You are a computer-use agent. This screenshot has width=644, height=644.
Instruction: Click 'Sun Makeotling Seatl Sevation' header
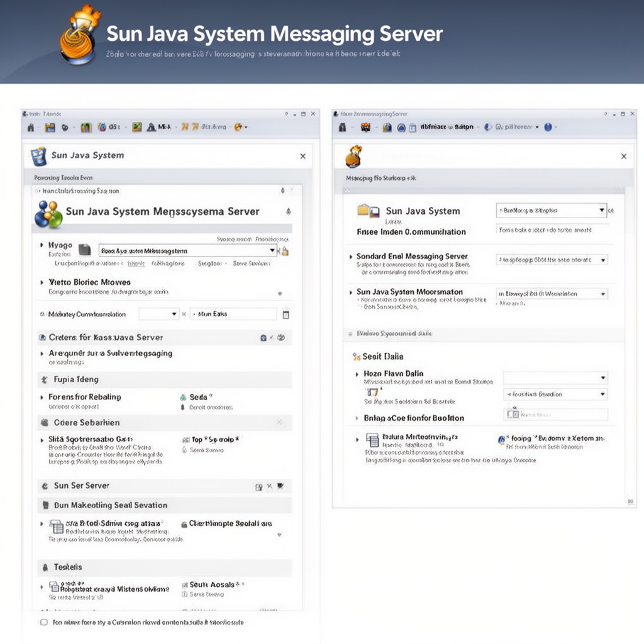164,506
